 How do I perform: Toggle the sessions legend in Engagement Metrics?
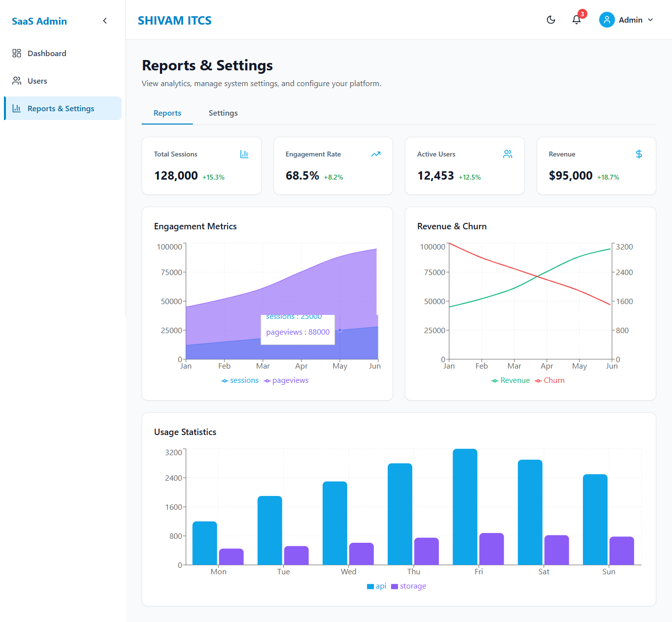click(x=240, y=380)
